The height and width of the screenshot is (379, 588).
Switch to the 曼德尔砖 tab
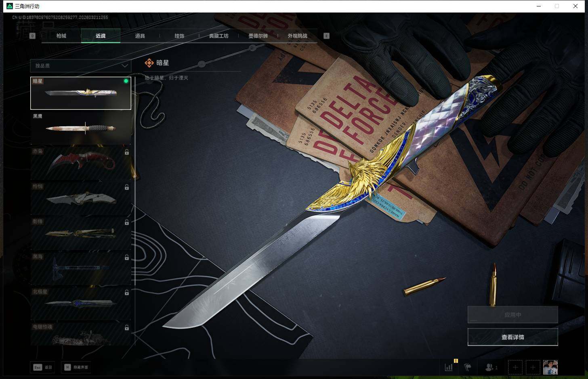coord(258,36)
